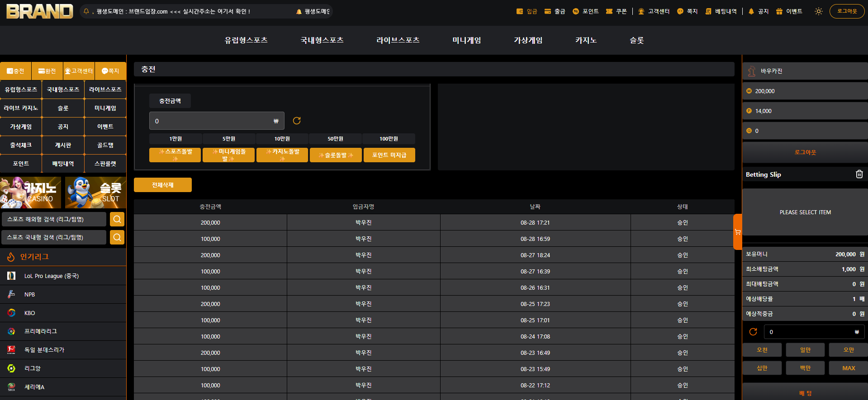868x400 pixels.
Task: Open the 슬롯 SLOT penguin banner
Action: coord(96,193)
